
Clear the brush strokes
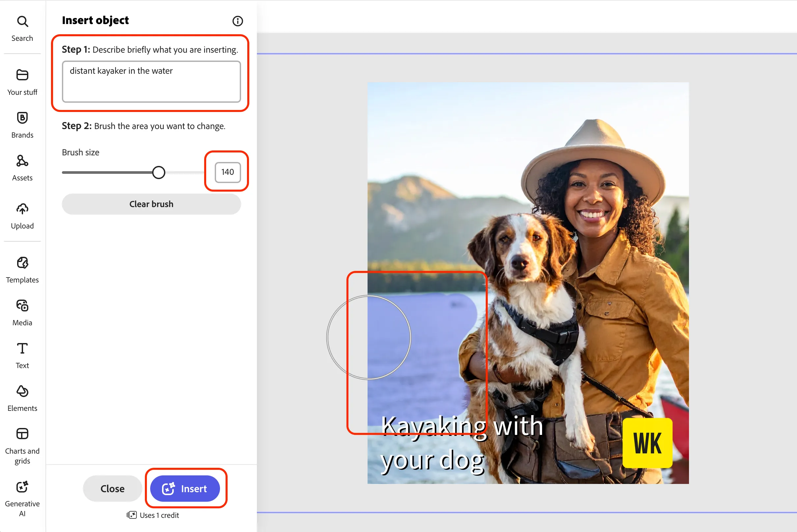click(151, 204)
